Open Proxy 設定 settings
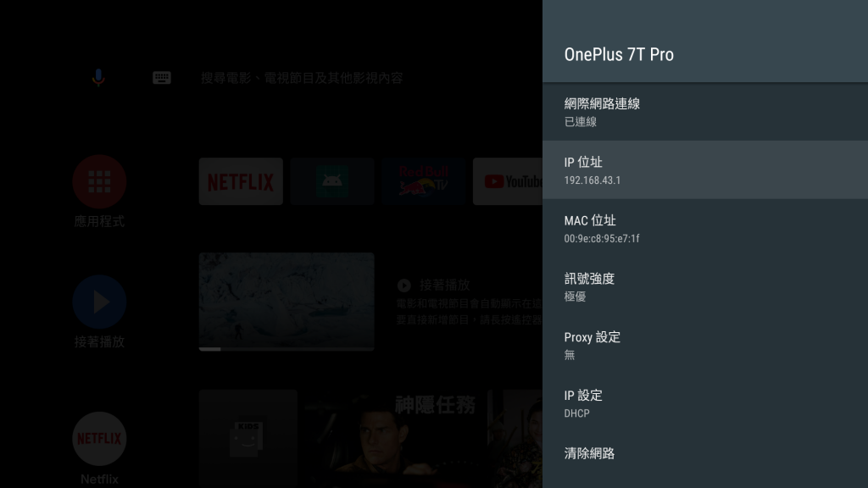Image resolution: width=868 pixels, height=488 pixels. pyautogui.click(x=704, y=346)
